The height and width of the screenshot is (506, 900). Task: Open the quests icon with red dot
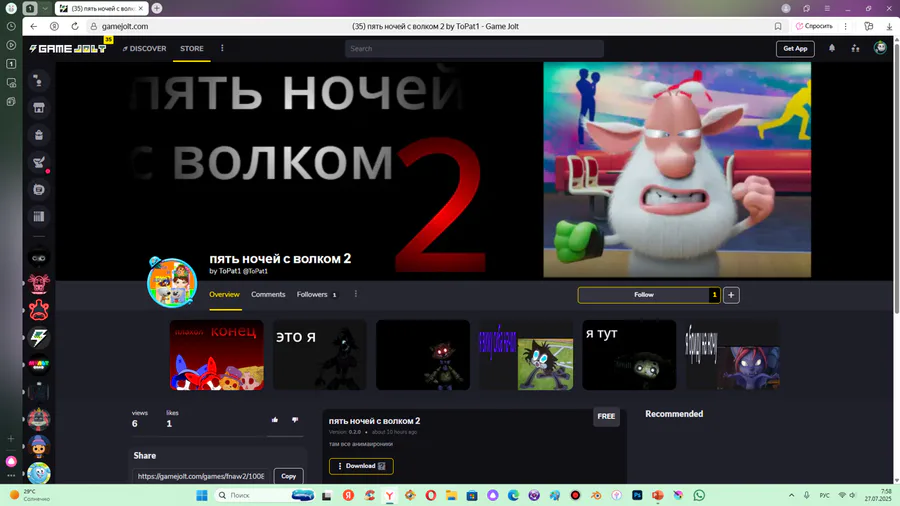39,162
